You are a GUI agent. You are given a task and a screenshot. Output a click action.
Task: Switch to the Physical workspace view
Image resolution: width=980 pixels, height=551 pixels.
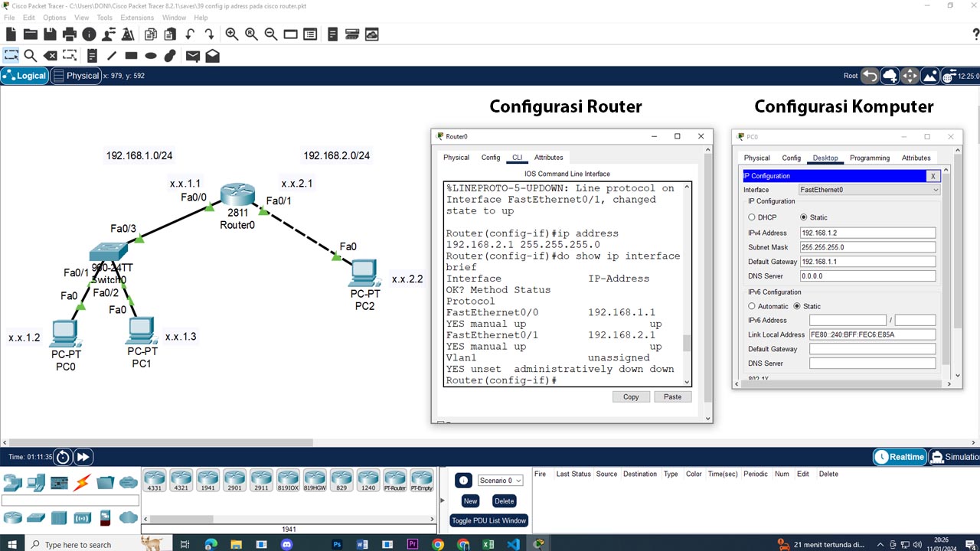(76, 76)
